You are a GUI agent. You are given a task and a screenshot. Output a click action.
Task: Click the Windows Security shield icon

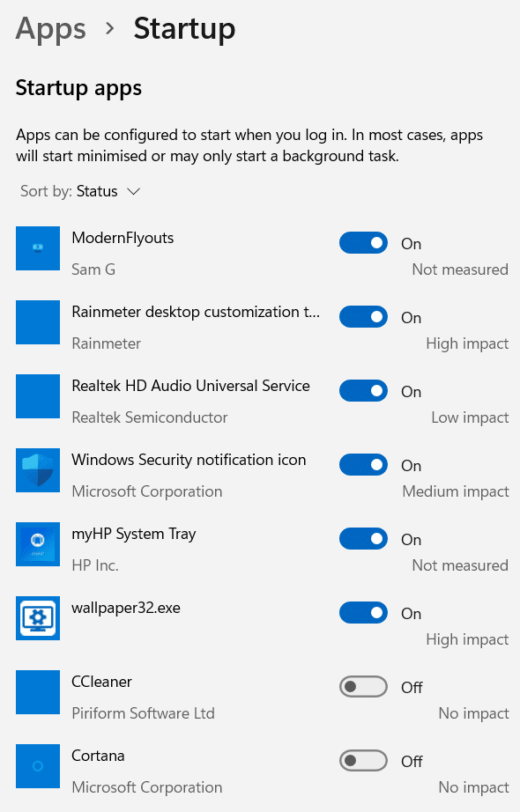[38, 470]
